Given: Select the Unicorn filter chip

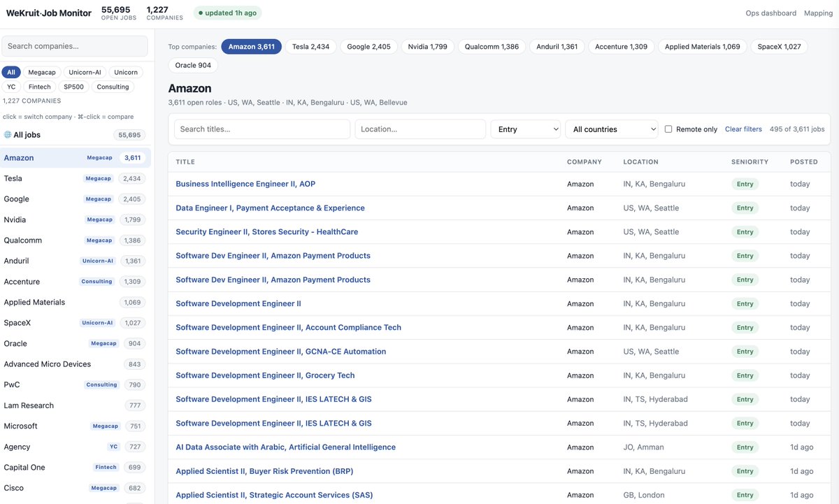Looking at the screenshot, I should (126, 72).
